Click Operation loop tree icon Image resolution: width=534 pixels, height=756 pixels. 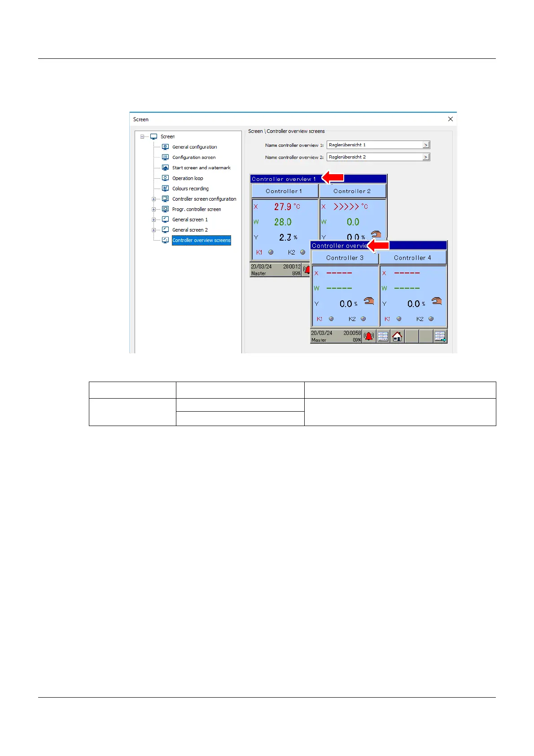(x=165, y=178)
